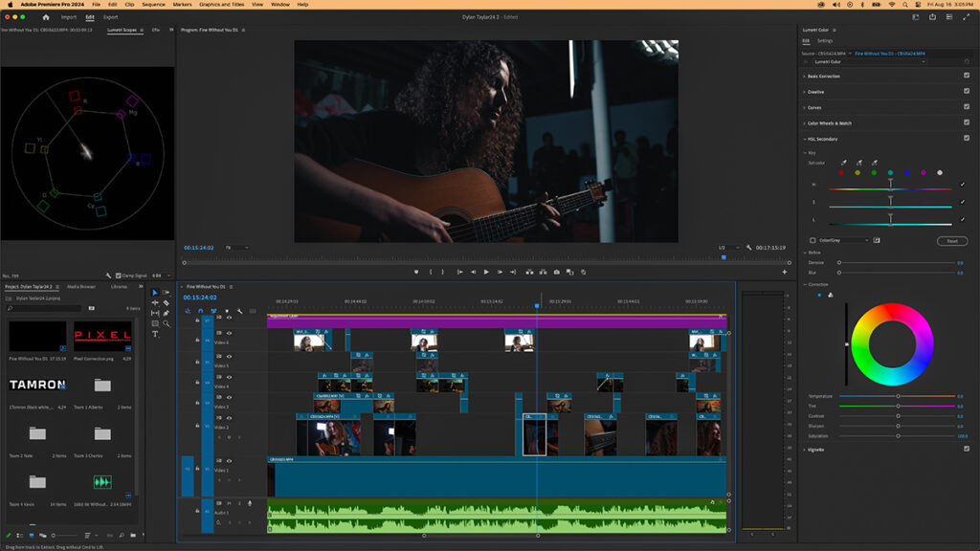Click the Home icon in the top bar
Screen dimensions: 980x551
click(x=45, y=17)
